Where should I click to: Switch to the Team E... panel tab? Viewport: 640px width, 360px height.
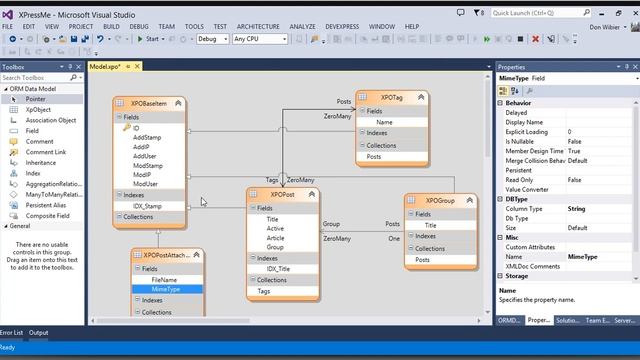tap(598, 320)
